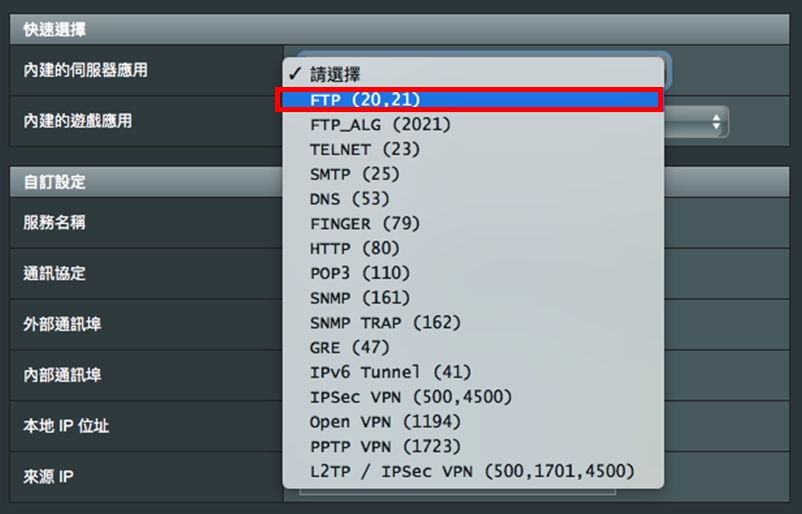
Task: Select GRE (47) from the list
Action: [473, 348]
